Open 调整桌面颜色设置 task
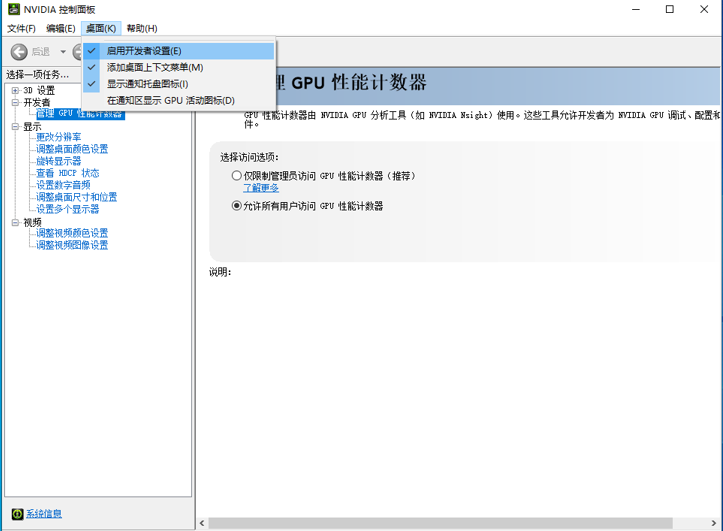Image resolution: width=723 pixels, height=531 pixels. pos(72,149)
